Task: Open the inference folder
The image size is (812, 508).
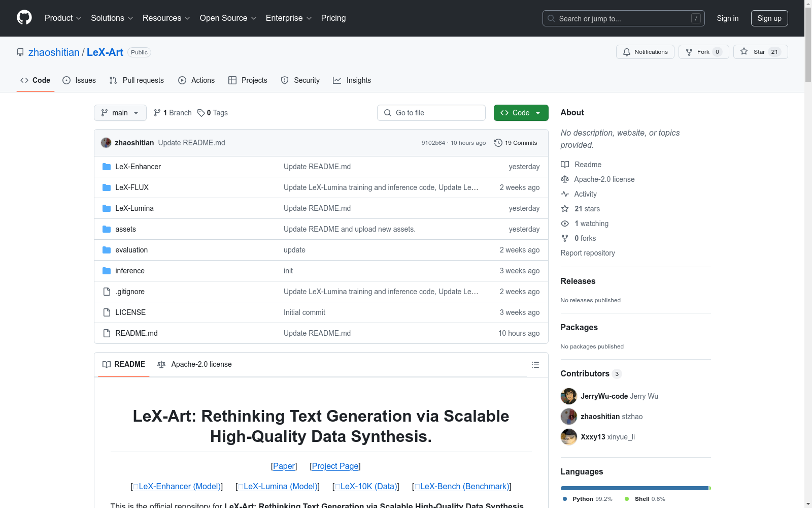Action: [130, 271]
